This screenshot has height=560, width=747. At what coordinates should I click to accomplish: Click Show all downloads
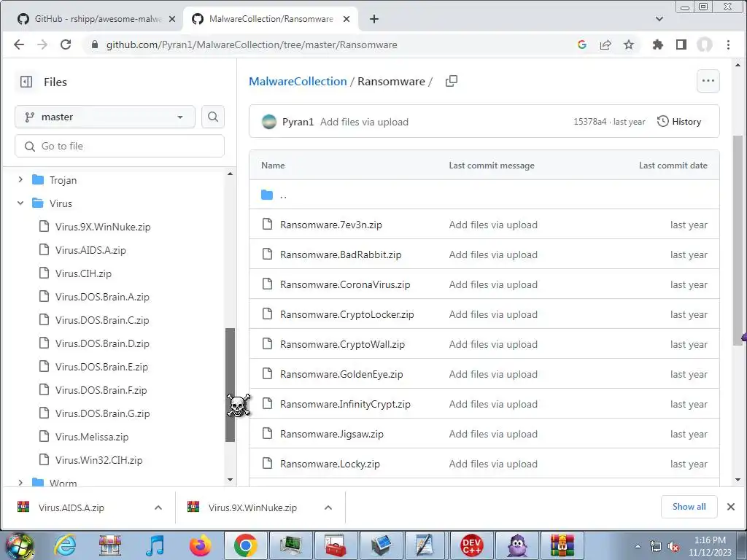[689, 507]
